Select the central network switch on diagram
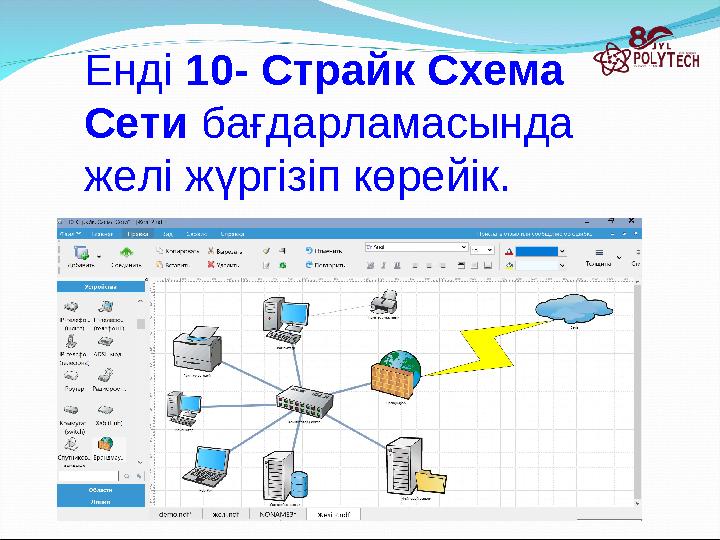Screen dimensions: 720x540 (x=304, y=403)
